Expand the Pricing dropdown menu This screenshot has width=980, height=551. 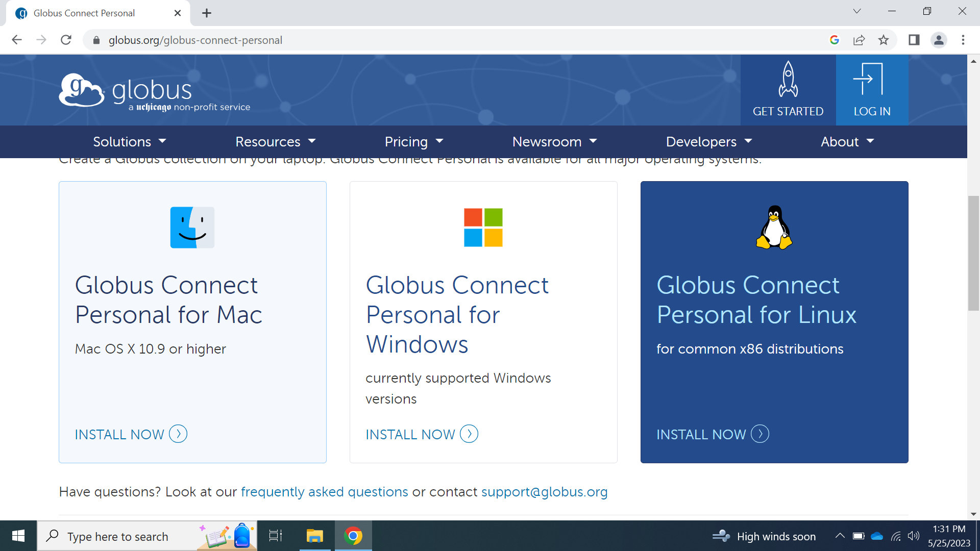tap(414, 142)
